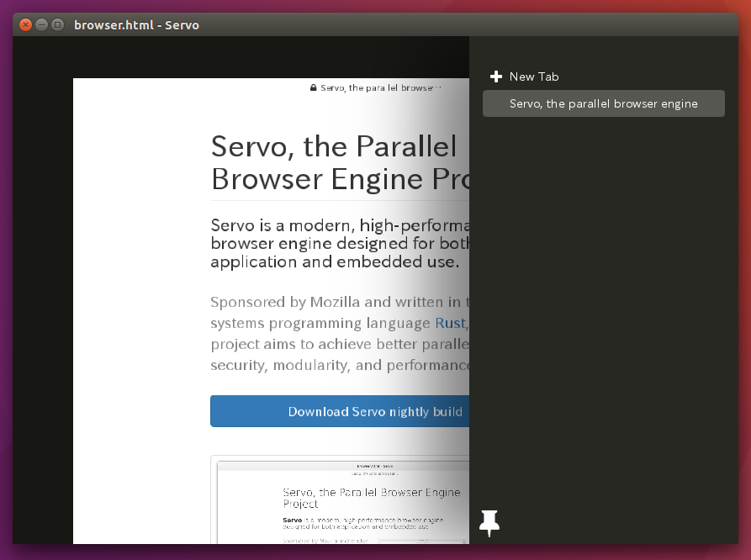Click the padlock icon in the address bar

click(313, 87)
